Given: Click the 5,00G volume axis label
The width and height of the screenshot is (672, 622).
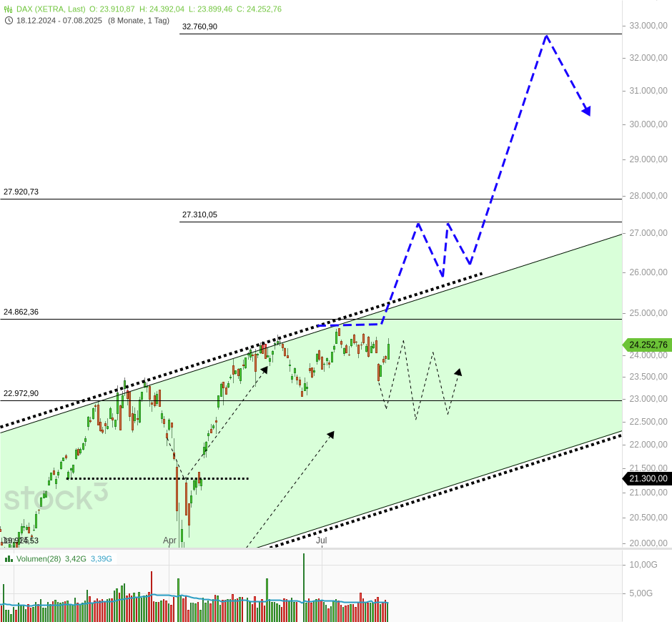Looking at the screenshot, I should coord(641,593).
